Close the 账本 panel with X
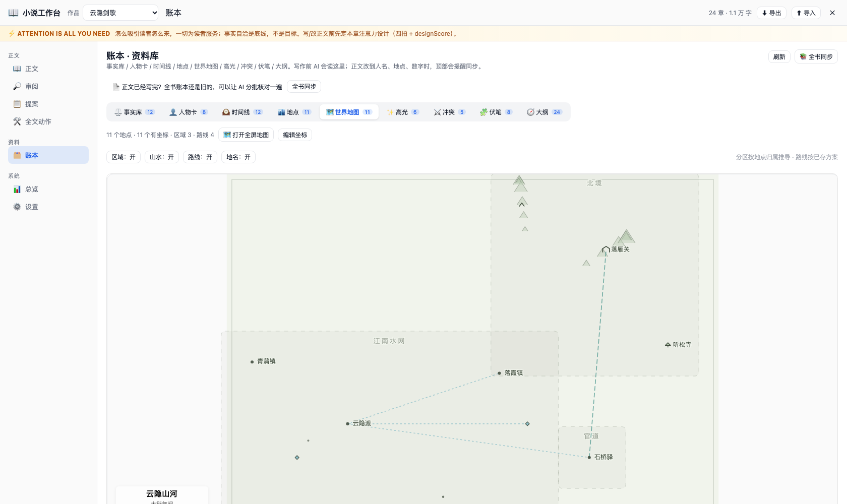This screenshot has height=504, width=847. [x=832, y=13]
